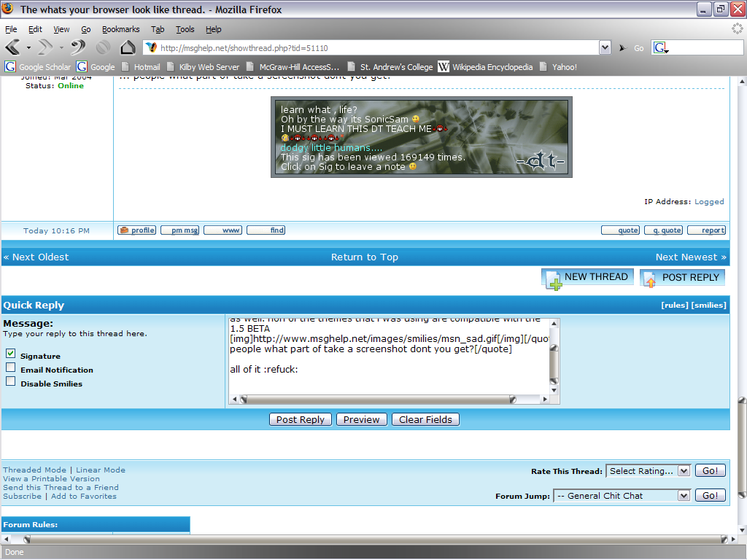The image size is (747, 560).
Task: Uncheck the Signature checkbox
Action: [x=10, y=354]
